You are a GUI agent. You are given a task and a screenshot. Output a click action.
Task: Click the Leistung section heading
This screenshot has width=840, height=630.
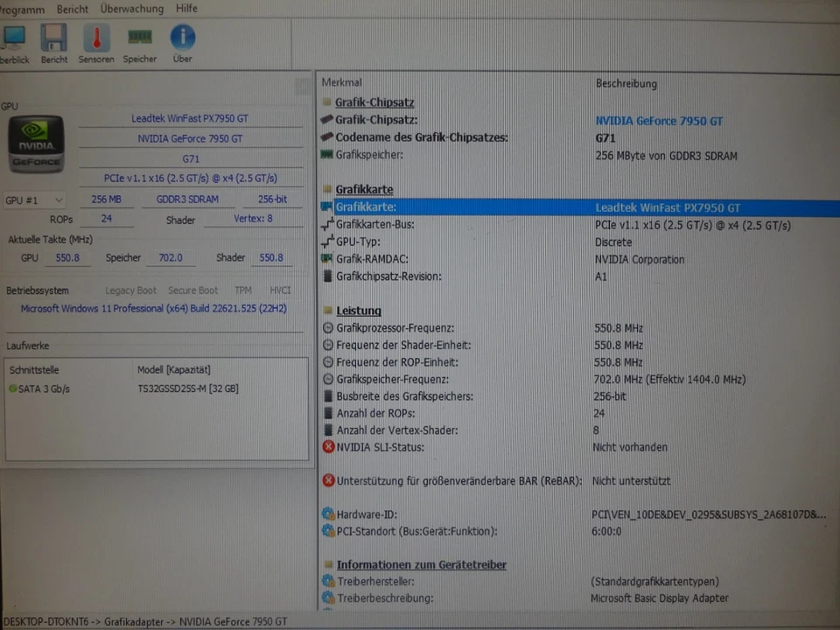(x=359, y=310)
